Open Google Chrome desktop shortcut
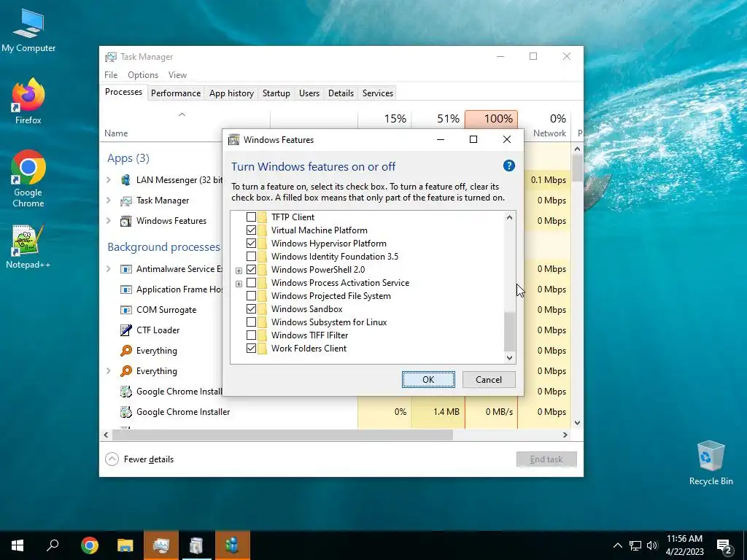Viewport: 747px width, 560px height. [28, 179]
